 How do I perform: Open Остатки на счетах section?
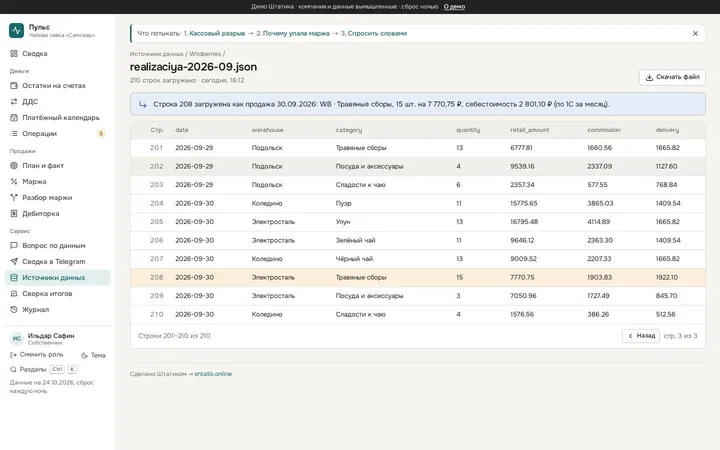coord(57,86)
